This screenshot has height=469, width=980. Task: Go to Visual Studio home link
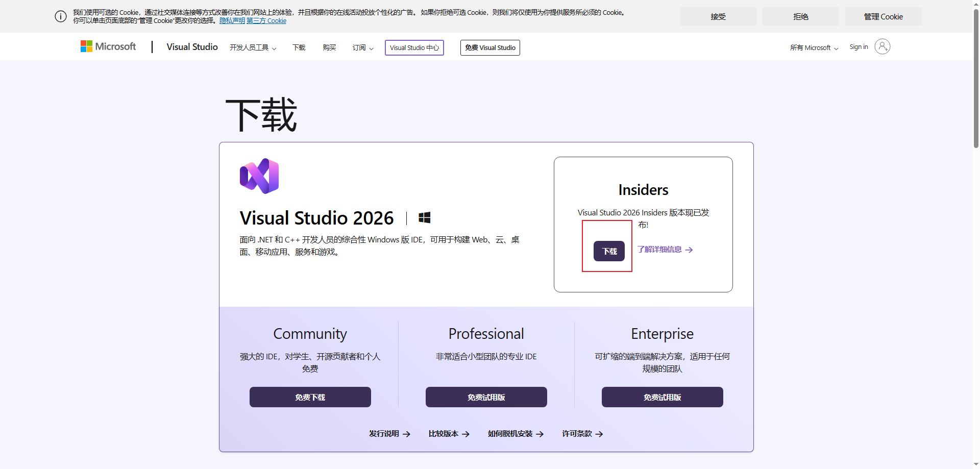[x=192, y=47]
